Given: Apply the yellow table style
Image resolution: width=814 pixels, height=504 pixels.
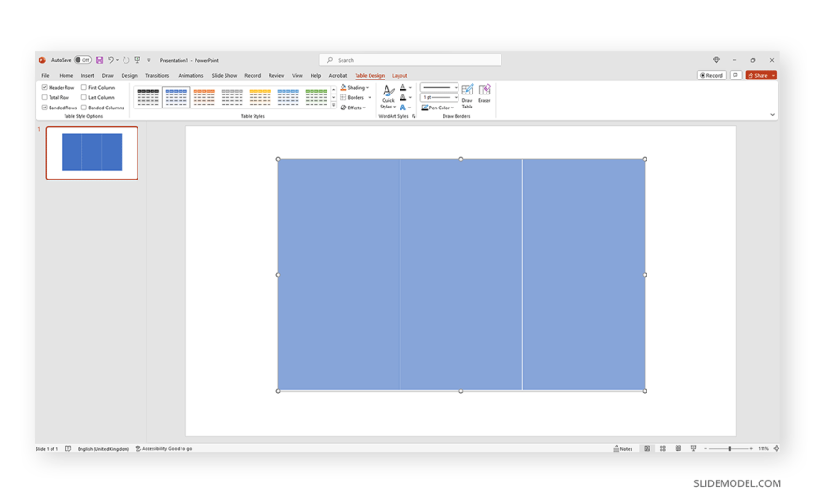Looking at the screenshot, I should (x=260, y=97).
